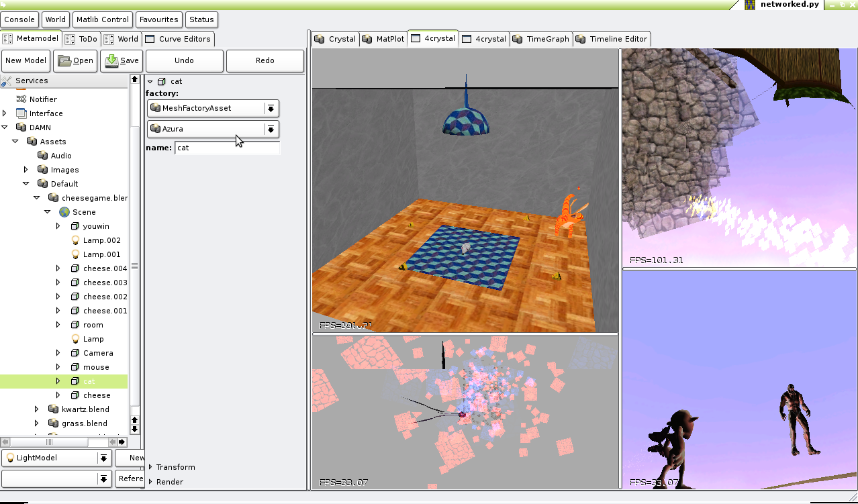This screenshot has width=858, height=504.
Task: Open the LightModel combo box
Action: pos(103,458)
